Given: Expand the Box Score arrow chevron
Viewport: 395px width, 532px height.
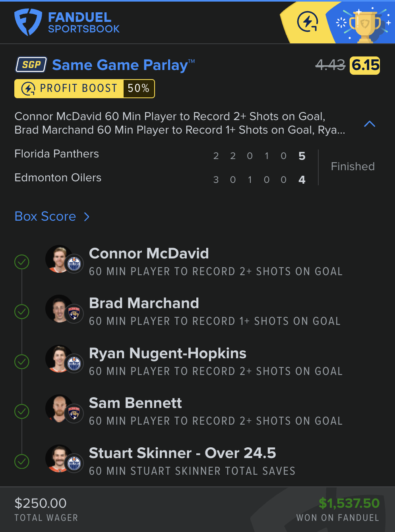Looking at the screenshot, I should click(x=87, y=217).
